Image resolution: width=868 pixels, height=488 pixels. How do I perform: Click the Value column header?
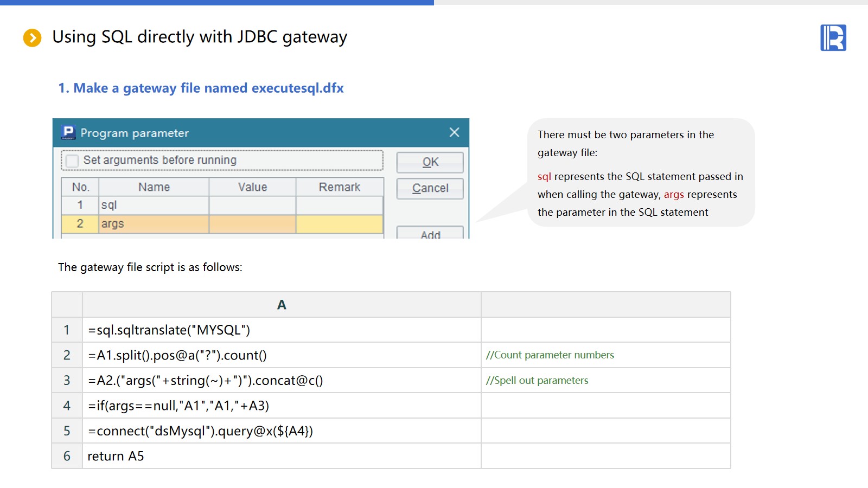point(252,187)
